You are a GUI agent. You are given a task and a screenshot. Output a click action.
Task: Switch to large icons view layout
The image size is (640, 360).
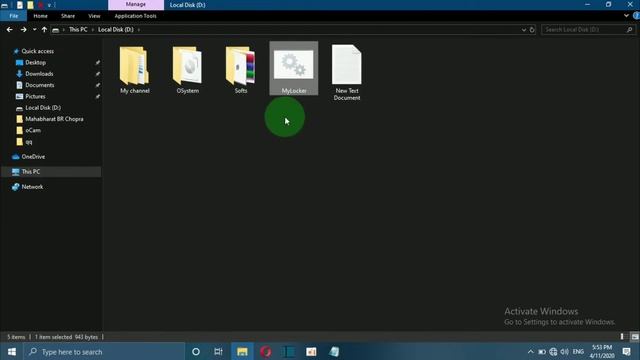coord(635,337)
